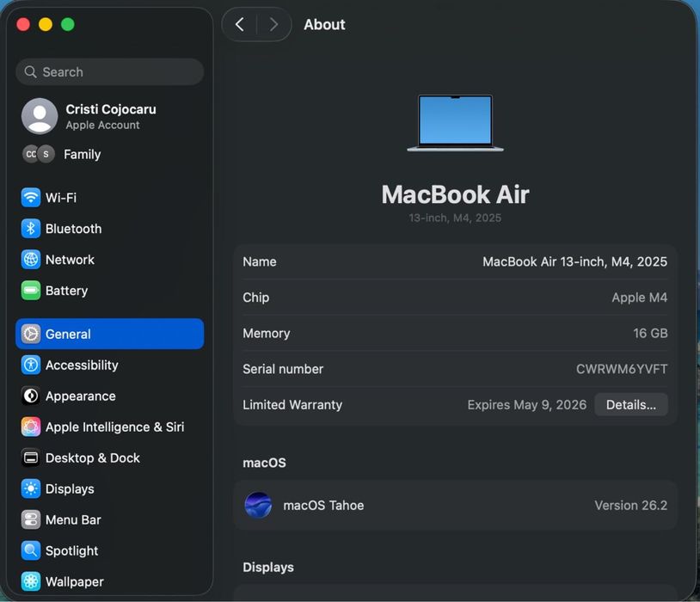Click the Chip row label
This screenshot has height=602, width=700.
255,298
